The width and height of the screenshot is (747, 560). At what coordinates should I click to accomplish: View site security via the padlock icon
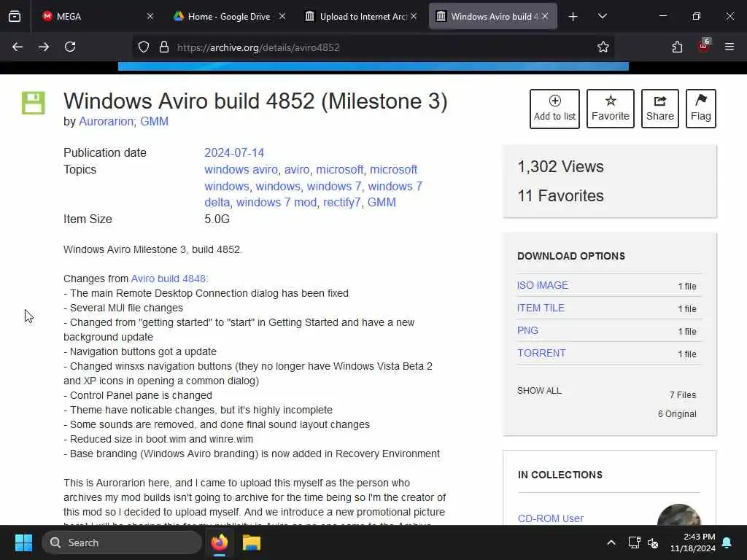click(x=164, y=47)
